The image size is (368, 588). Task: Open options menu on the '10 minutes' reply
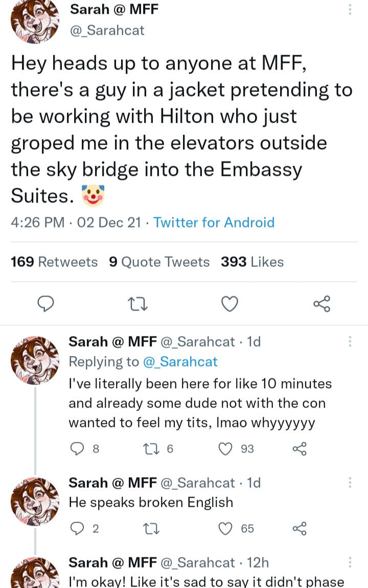[x=350, y=341]
